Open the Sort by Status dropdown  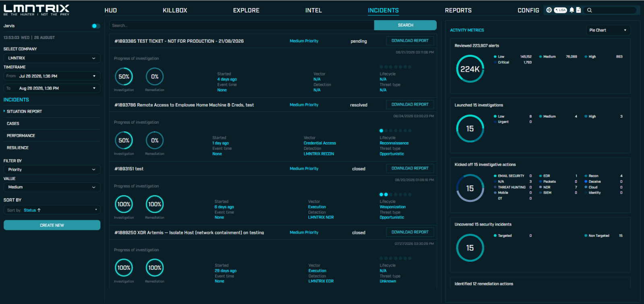(52, 210)
